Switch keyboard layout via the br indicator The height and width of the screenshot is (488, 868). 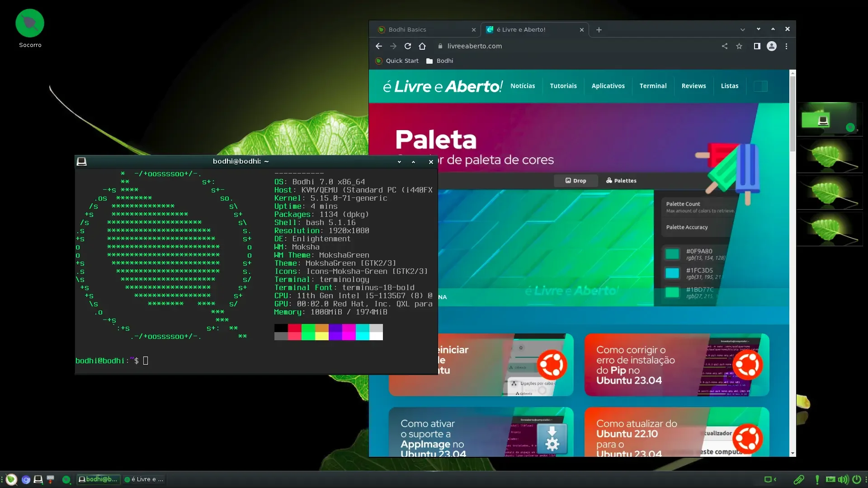(x=830, y=479)
